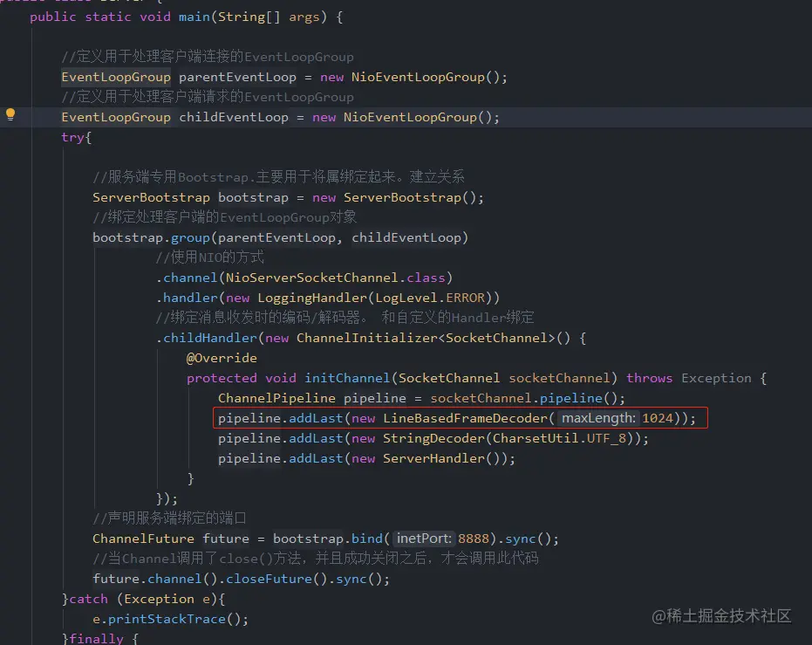Image resolution: width=812 pixels, height=645 pixels.
Task: Click the "ServerHandler" class name
Action: click(x=433, y=459)
